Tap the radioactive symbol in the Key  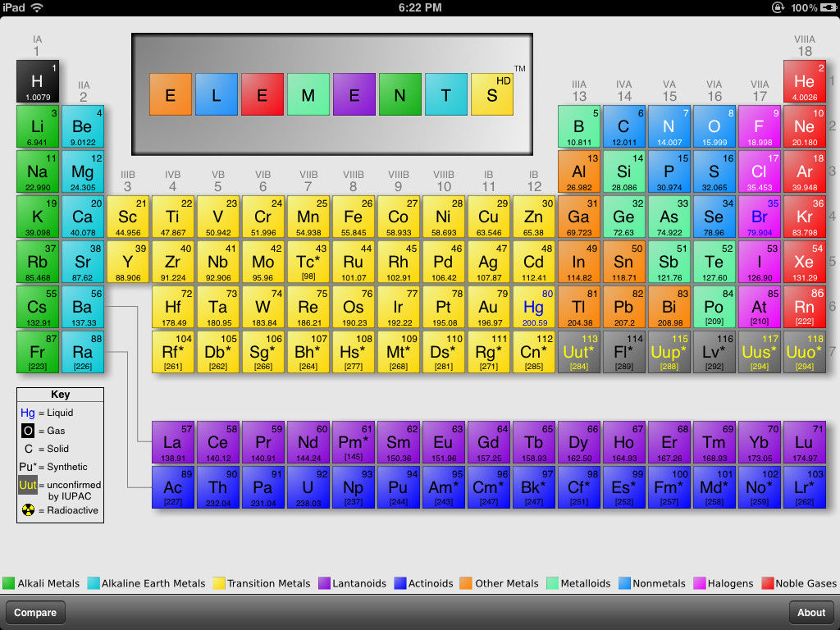pyautogui.click(x=29, y=510)
